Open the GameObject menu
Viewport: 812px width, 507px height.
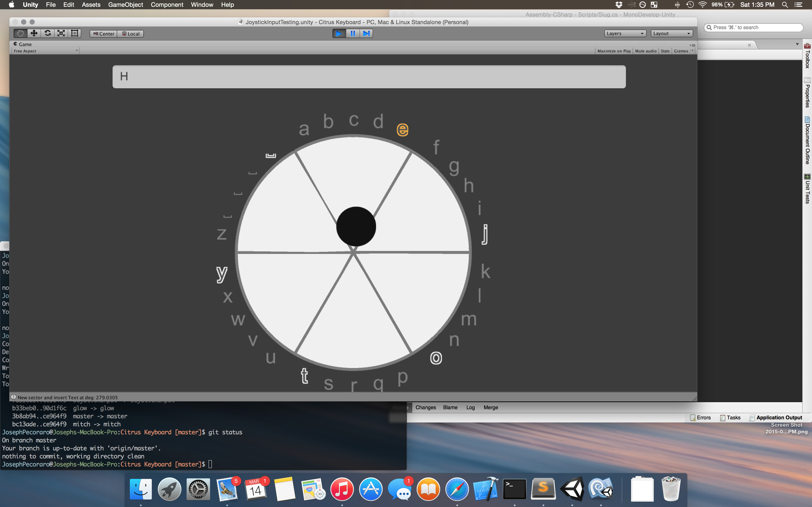point(125,5)
